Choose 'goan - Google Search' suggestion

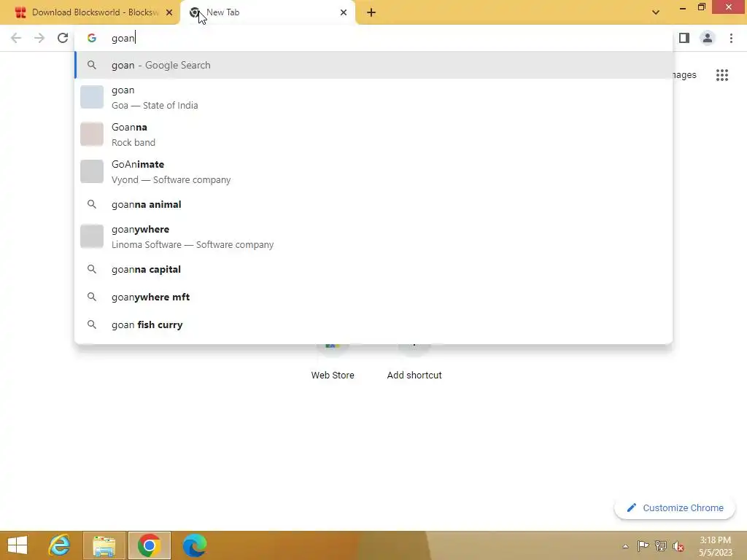click(373, 65)
